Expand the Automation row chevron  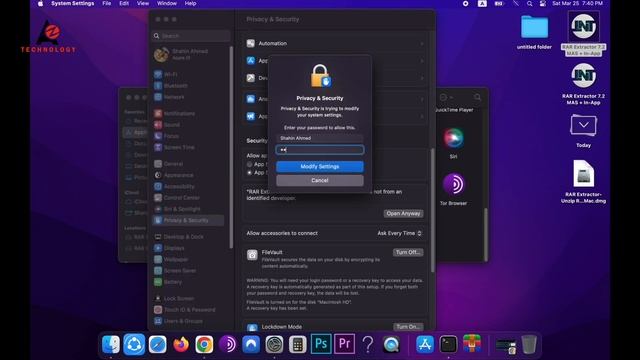(x=422, y=43)
